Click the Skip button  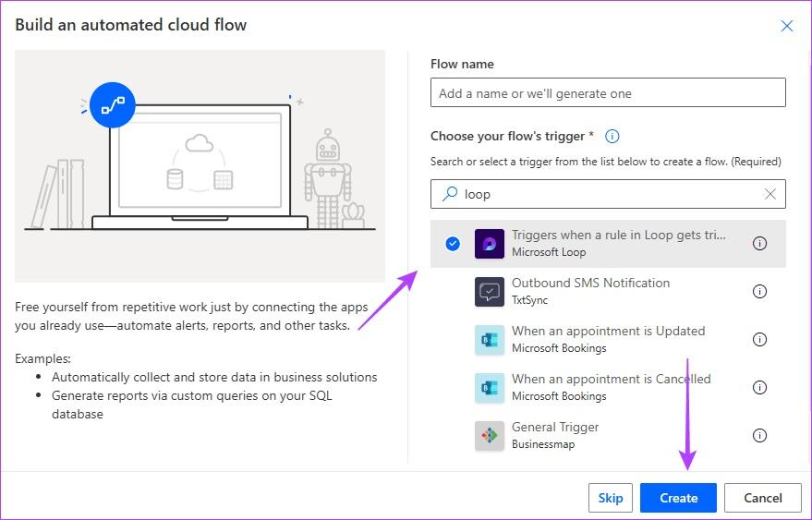pyautogui.click(x=611, y=498)
